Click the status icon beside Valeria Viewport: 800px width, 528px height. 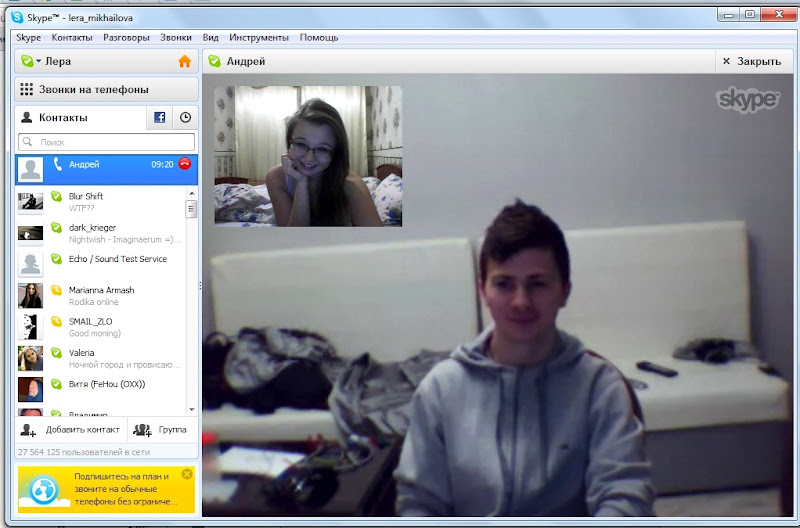[x=56, y=353]
